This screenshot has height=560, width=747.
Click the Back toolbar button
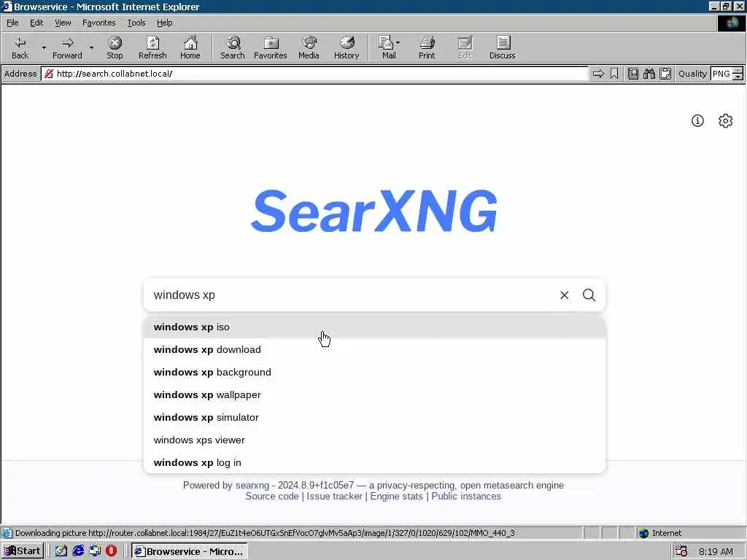pyautogui.click(x=20, y=47)
